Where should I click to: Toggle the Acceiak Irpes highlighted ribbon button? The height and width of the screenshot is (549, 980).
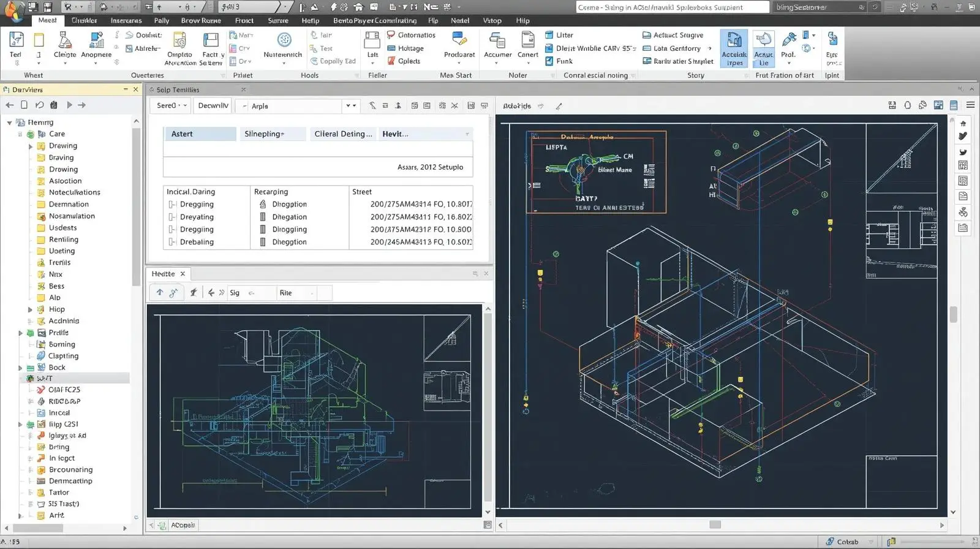point(734,48)
